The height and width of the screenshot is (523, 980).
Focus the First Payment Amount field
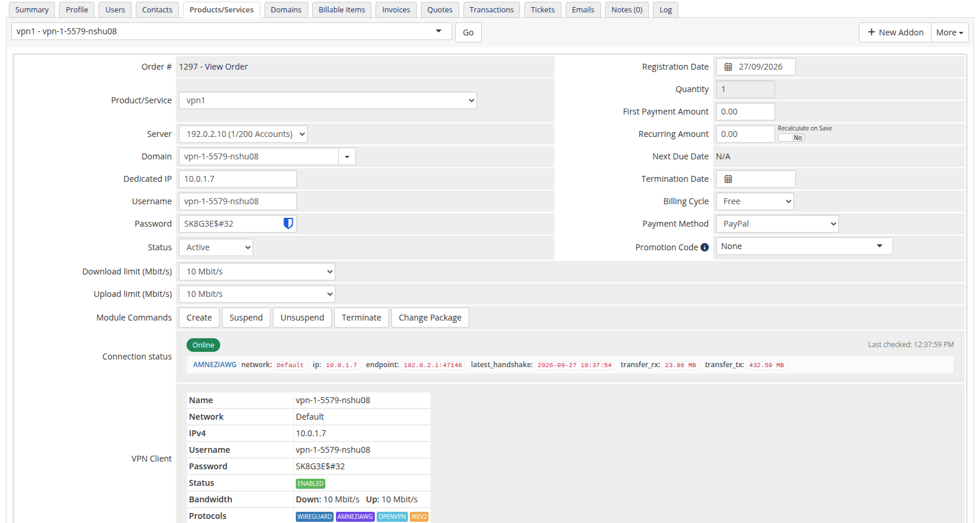click(746, 112)
